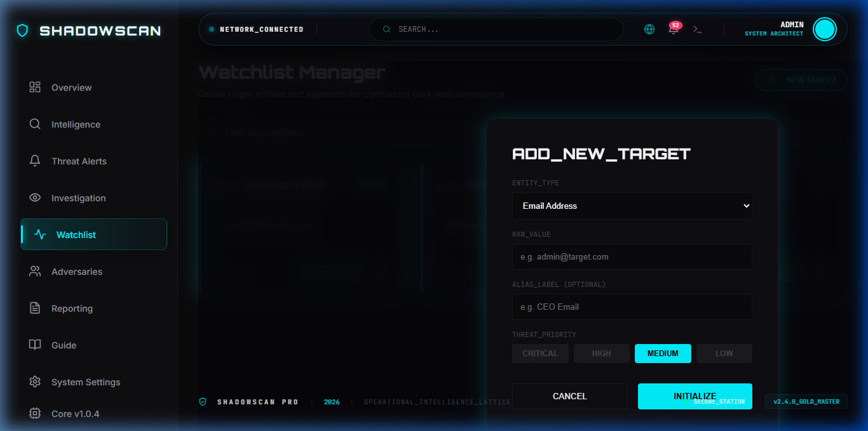Screen dimensions: 868x431
Task: Go to Reporting page
Action: [x=94, y=308]
